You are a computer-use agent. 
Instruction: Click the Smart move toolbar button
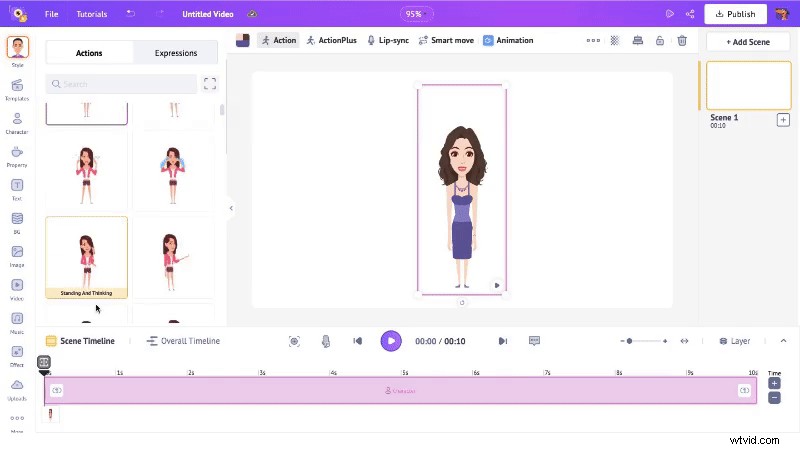[x=446, y=40]
